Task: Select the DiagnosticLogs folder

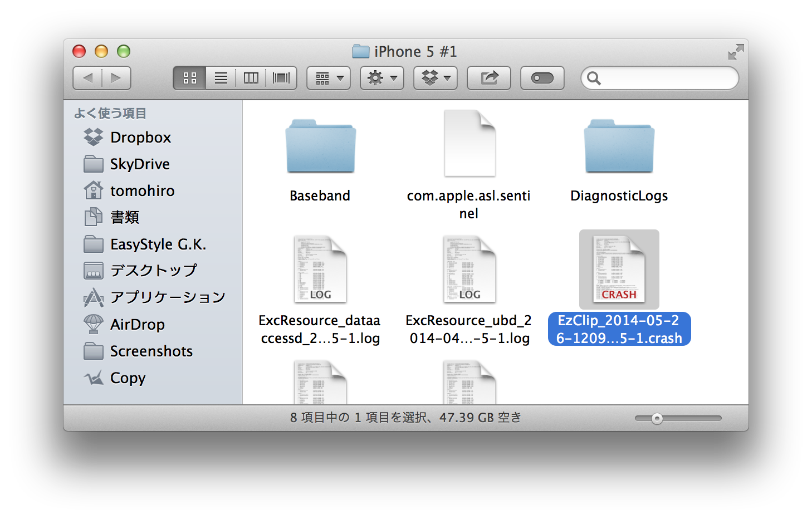Action: (619, 146)
